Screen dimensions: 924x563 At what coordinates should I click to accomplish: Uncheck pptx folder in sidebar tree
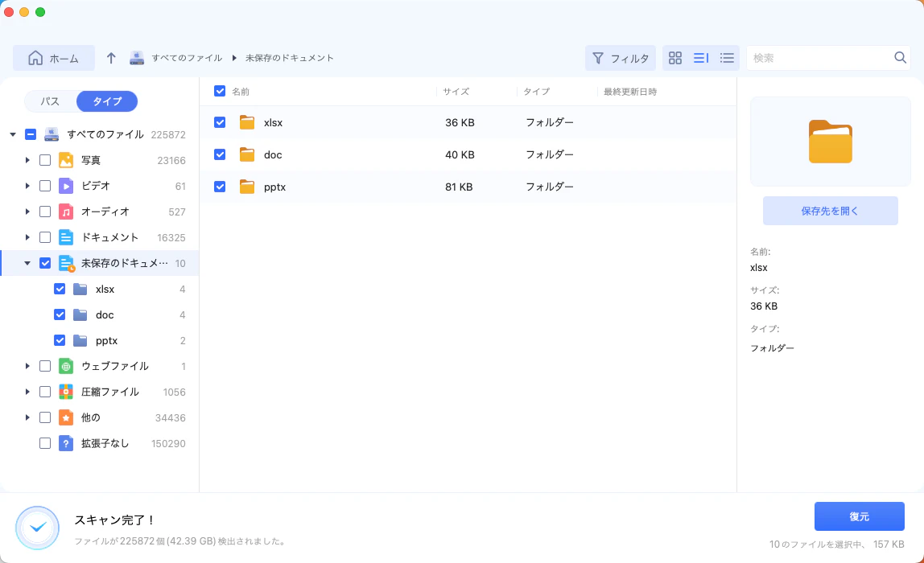[60, 340]
